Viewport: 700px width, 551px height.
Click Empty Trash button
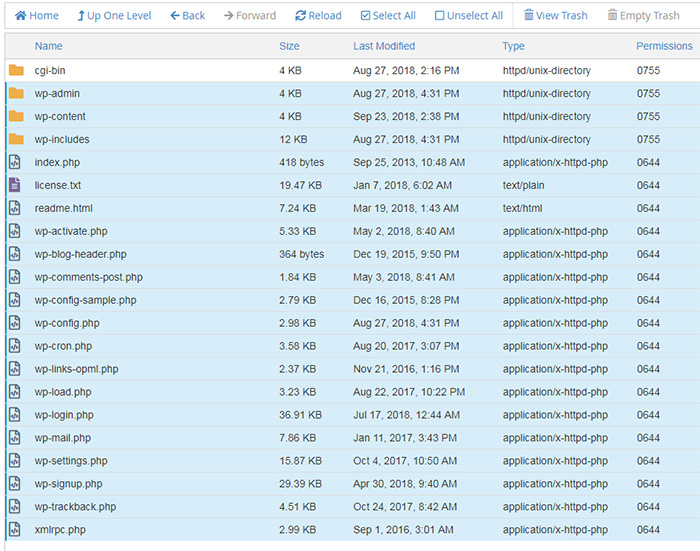coord(643,16)
